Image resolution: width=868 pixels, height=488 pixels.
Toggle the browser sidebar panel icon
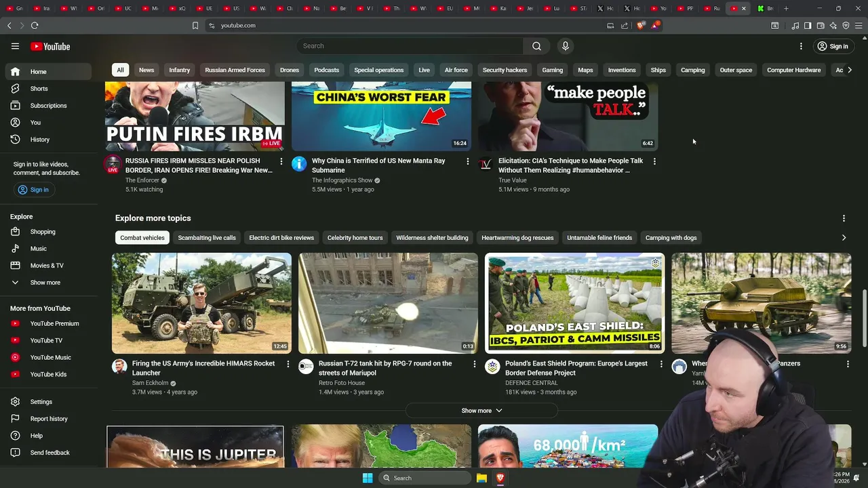808,26
